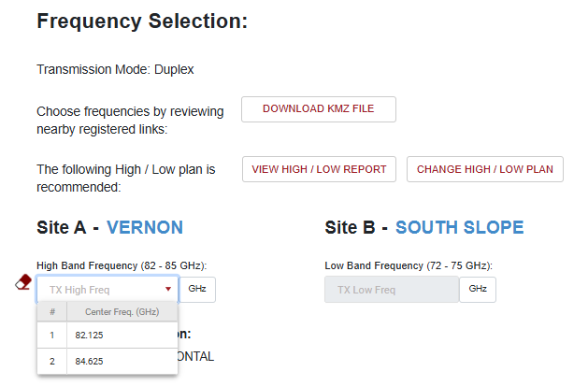This screenshot has height=386, width=588.
Task: Click the Low Band Frequency label
Action: [408, 265]
